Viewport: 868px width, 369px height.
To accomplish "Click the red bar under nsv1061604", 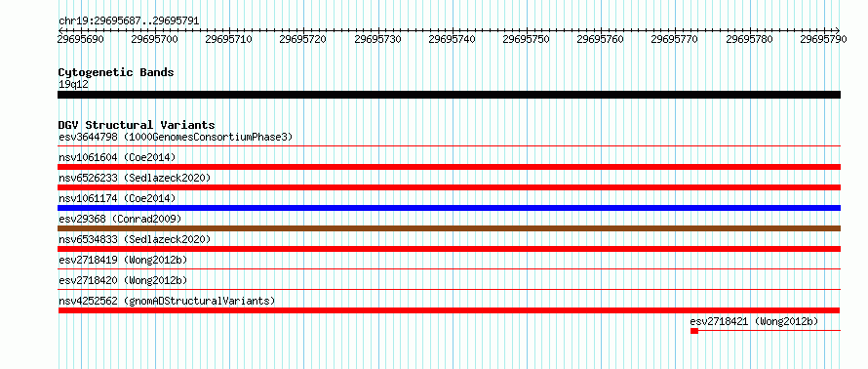I will 449,167.
